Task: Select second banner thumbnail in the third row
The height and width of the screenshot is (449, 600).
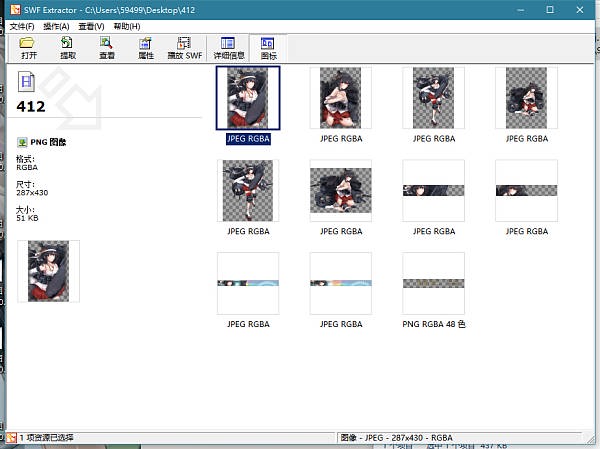Action: point(341,283)
